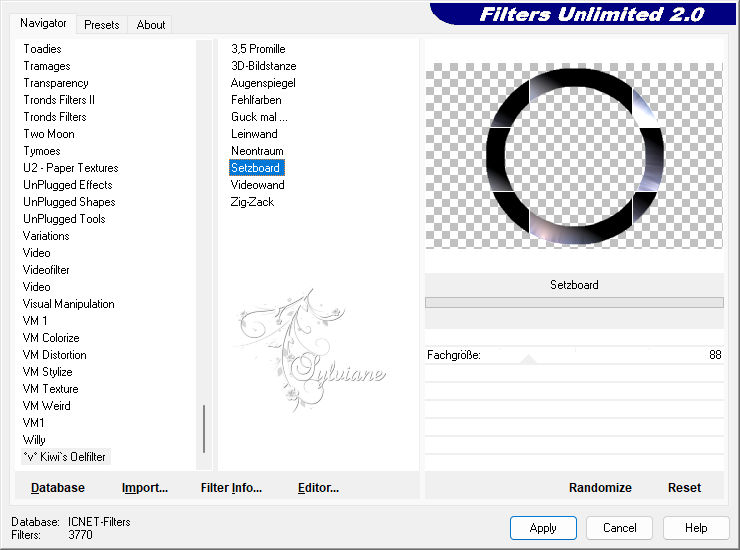Screen dimensions: 740x550
Task: Click the Database button
Action: click(x=58, y=488)
